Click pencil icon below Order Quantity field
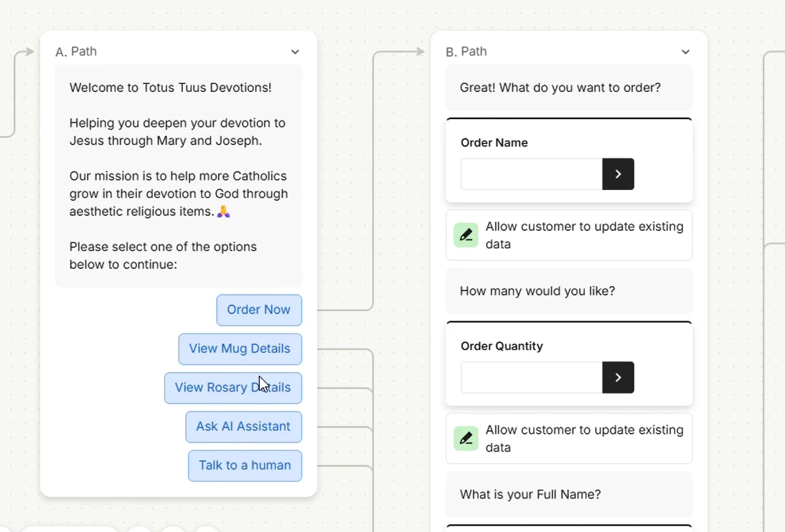This screenshot has height=532, width=785. [466, 439]
